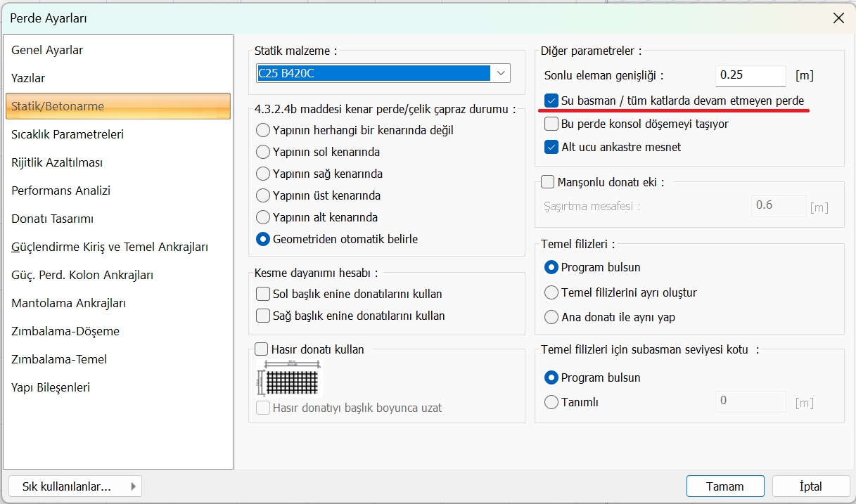
Task: Click İptal to cancel changes
Action: pyautogui.click(x=810, y=486)
